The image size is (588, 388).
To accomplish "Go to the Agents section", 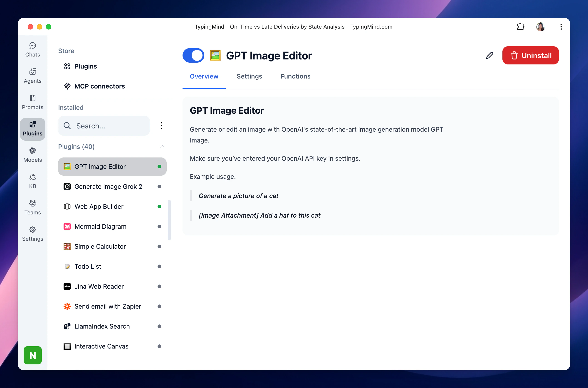I will (33, 76).
